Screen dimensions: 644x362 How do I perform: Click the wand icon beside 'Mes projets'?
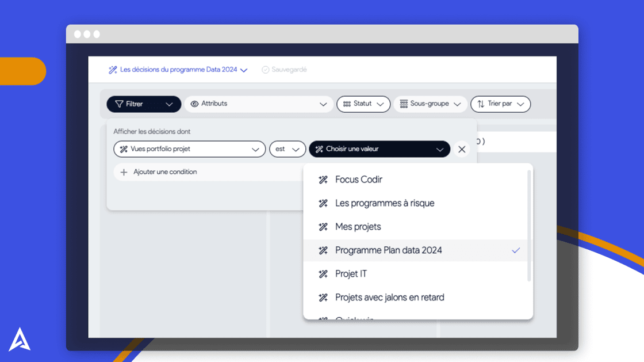coord(323,227)
